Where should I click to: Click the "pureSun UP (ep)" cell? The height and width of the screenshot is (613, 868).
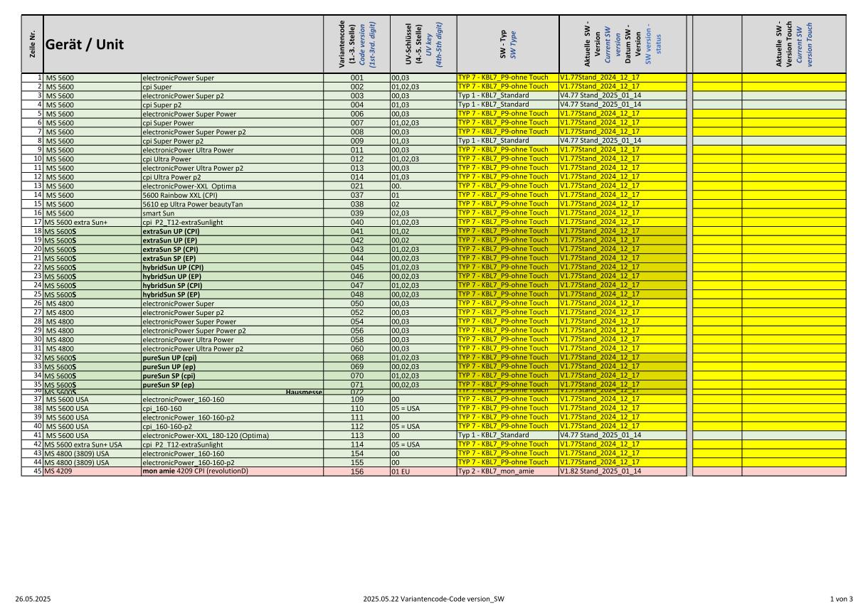pos(233,367)
